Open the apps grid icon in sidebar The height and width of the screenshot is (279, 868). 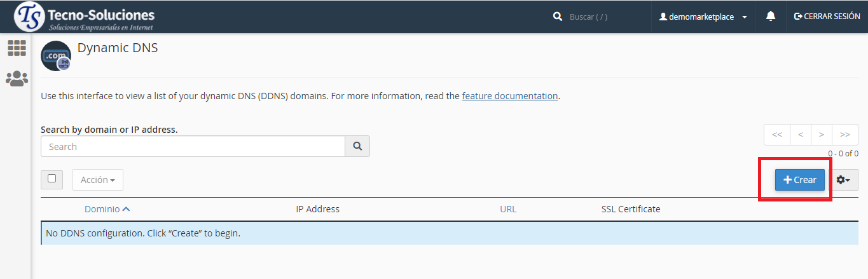click(x=17, y=48)
